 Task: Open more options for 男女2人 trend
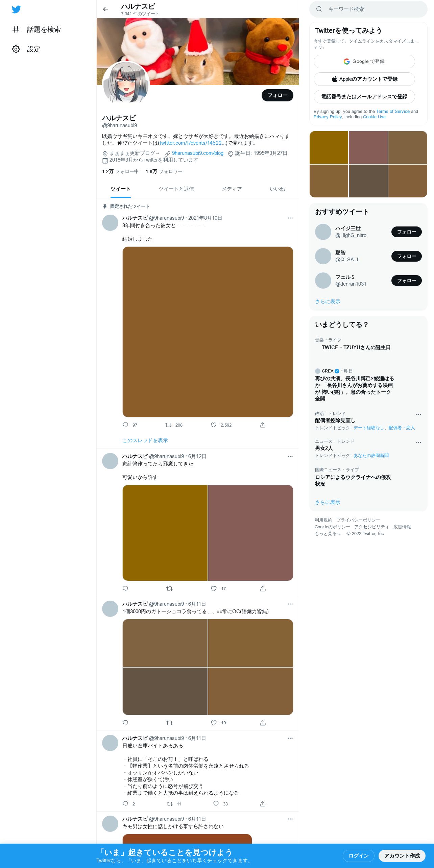[418, 442]
